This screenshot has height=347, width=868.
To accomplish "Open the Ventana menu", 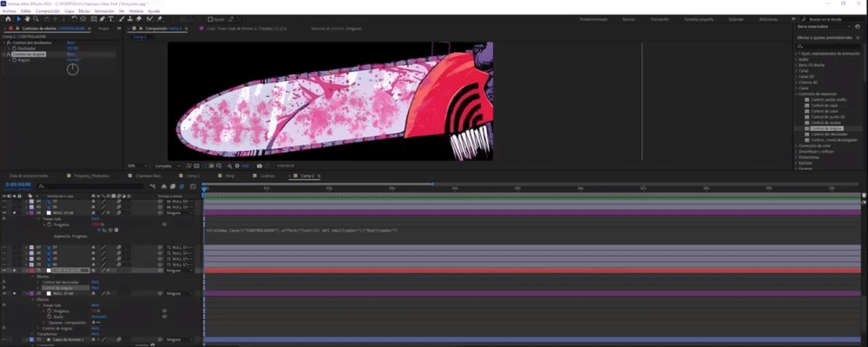I will click(135, 11).
